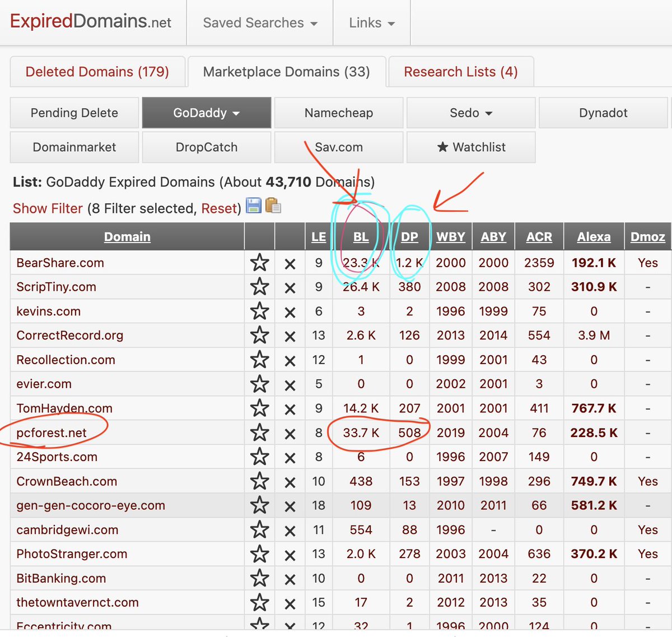Open cambridgewi.com domain link
This screenshot has height=637, width=672.
pos(67,529)
